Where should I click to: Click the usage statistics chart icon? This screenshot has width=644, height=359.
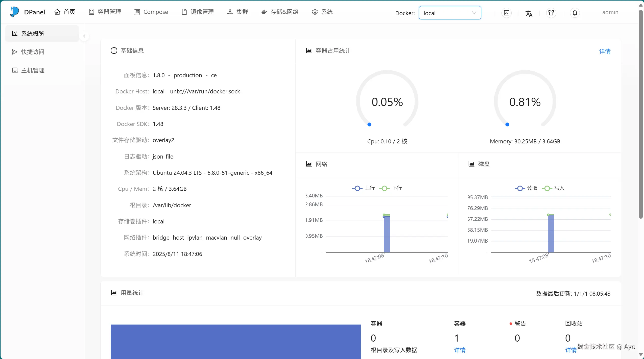(x=114, y=293)
